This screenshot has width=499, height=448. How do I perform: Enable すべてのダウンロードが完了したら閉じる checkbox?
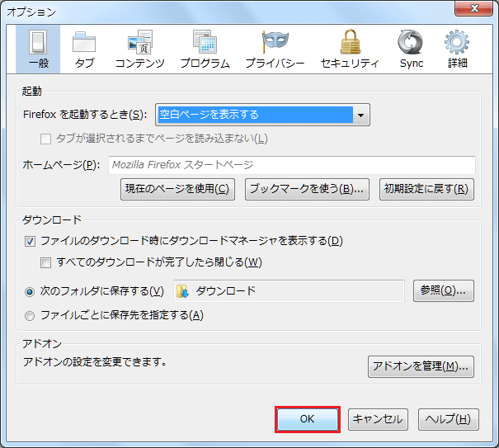45,262
